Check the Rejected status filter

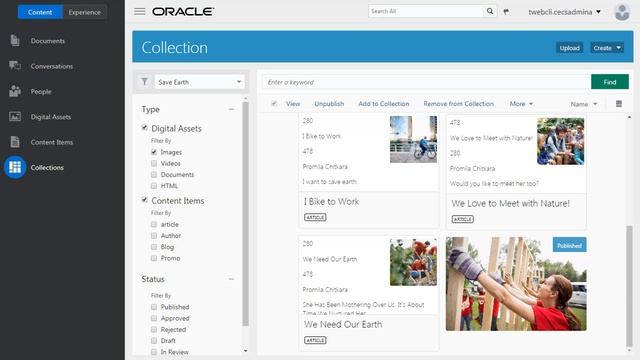[x=154, y=329]
